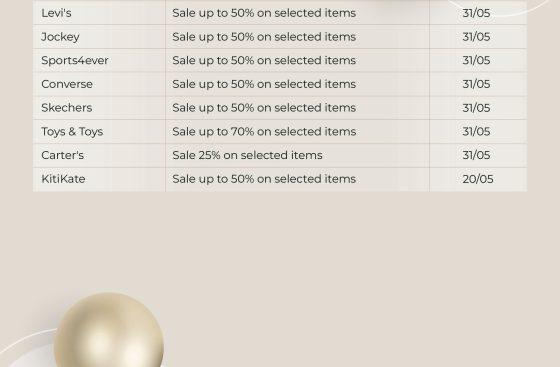The height and width of the screenshot is (367, 560).
Task: Click the Sports4ever 31/05 end date
Action: pos(476,61)
